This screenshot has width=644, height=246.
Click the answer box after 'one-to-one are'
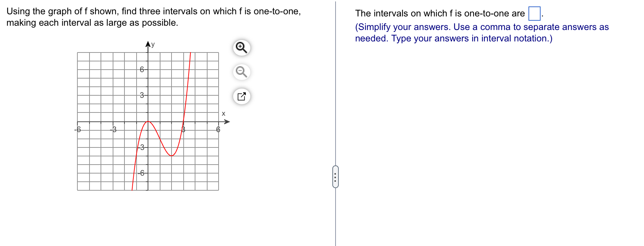pyautogui.click(x=535, y=13)
